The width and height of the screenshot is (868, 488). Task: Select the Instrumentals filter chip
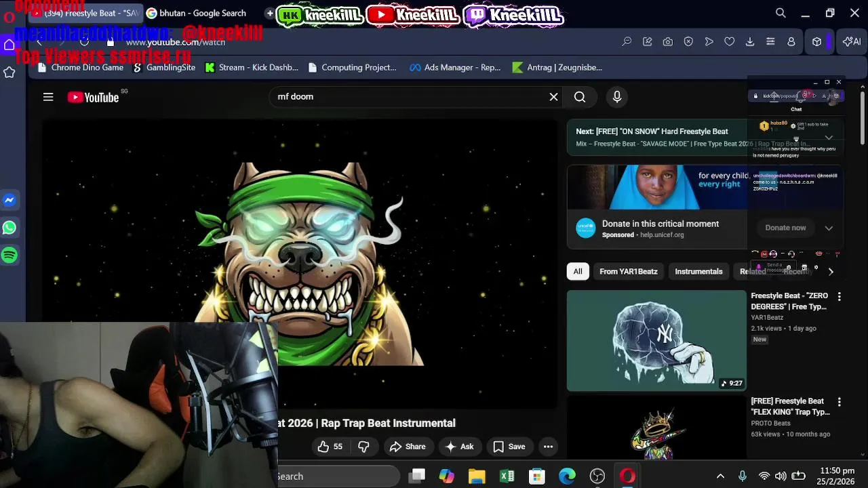coord(698,272)
